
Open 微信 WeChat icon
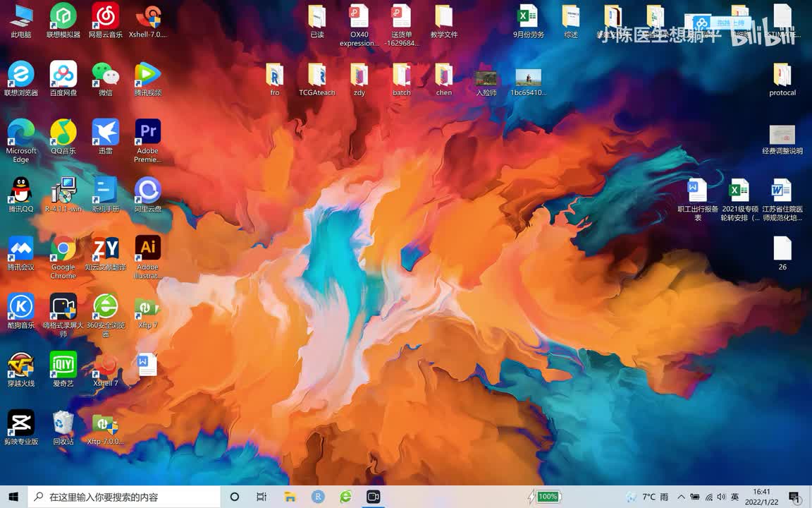106,79
